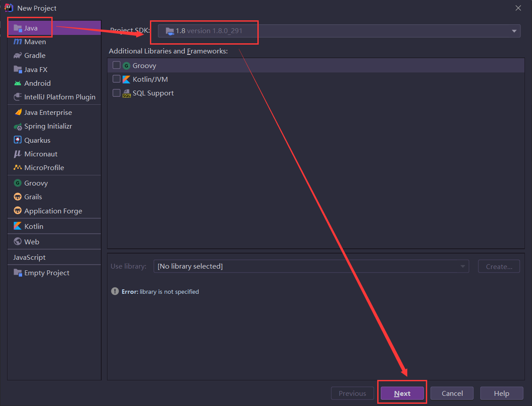Viewport: 532px width, 406px height.
Task: Select Spring Initializr label
Action: pos(48,126)
